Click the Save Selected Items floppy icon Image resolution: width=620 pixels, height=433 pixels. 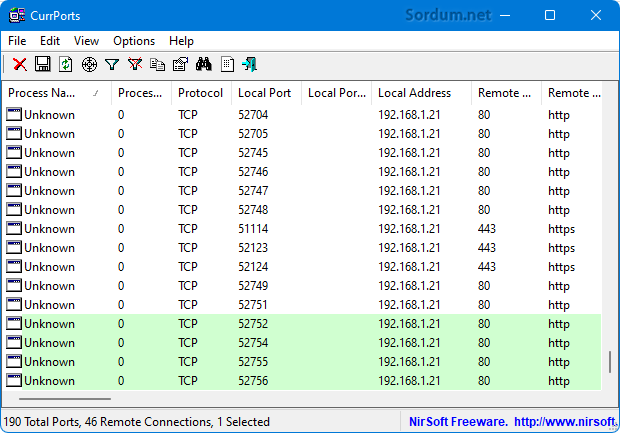pyautogui.click(x=43, y=64)
